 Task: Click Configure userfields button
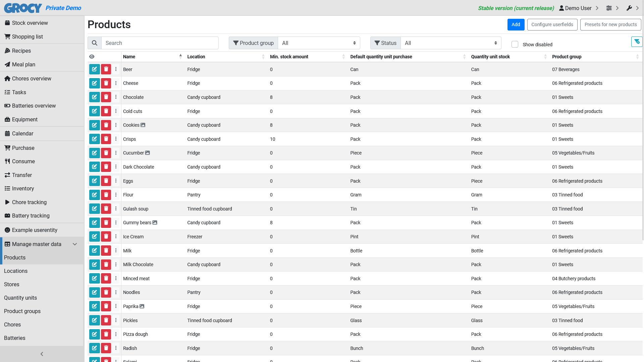point(552,24)
